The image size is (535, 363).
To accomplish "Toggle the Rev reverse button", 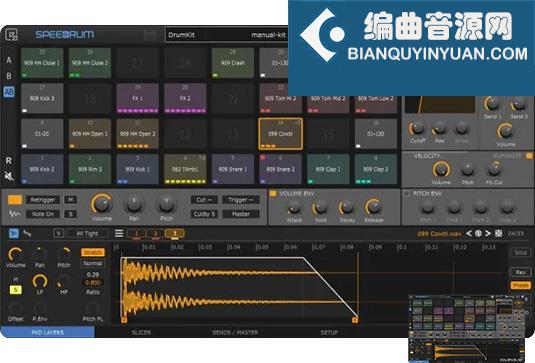I will [520, 272].
